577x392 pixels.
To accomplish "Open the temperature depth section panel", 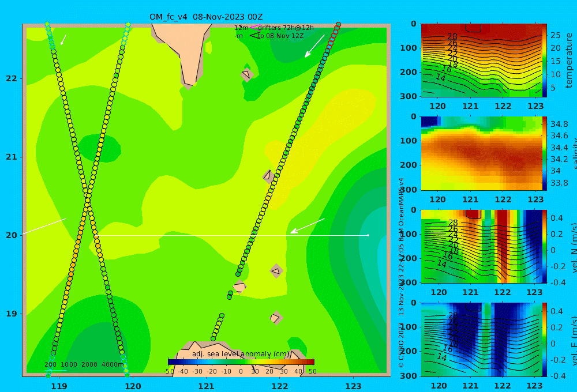I will (x=481, y=61).
